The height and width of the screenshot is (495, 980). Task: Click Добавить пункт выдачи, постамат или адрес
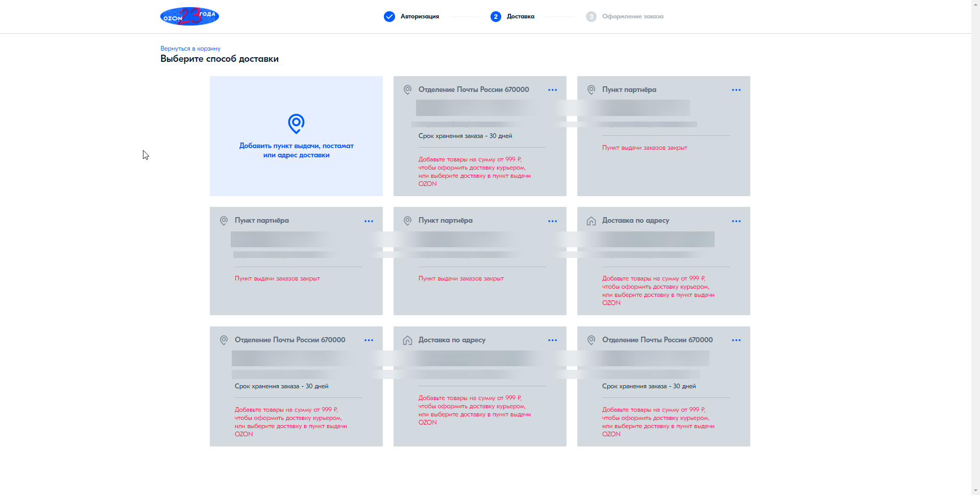(x=296, y=150)
